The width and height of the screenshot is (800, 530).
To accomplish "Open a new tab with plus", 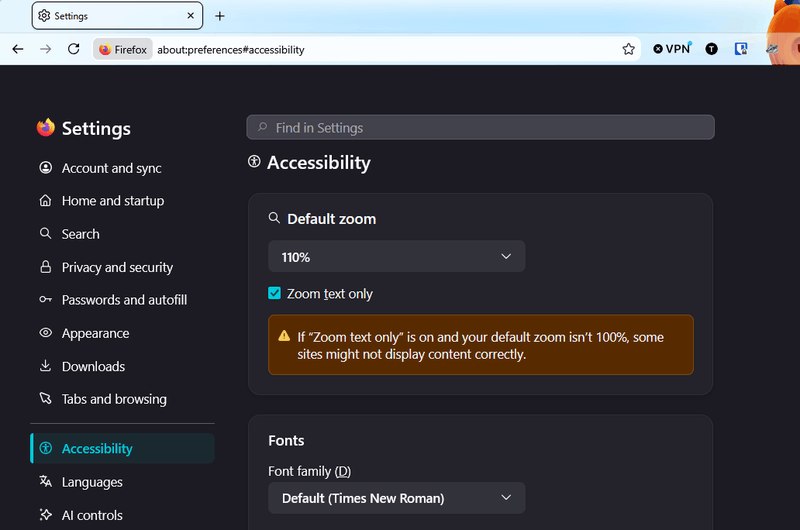I will 220,16.
